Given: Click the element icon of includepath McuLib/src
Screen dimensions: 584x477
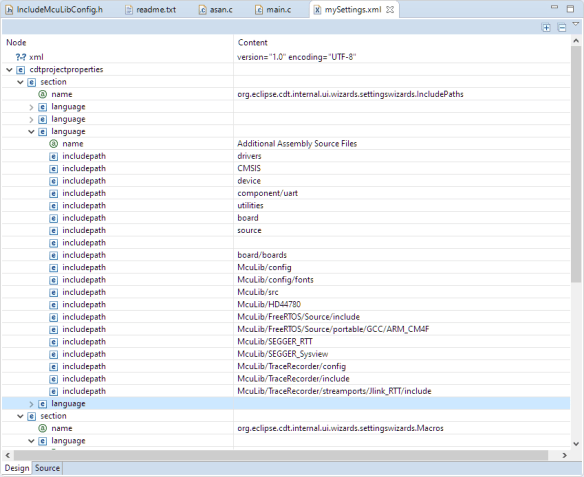Looking at the screenshot, I should [x=54, y=292].
